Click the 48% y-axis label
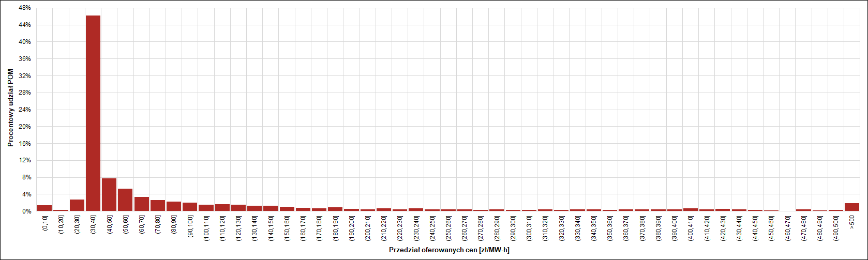This screenshot has width=868, height=260. coord(24,8)
